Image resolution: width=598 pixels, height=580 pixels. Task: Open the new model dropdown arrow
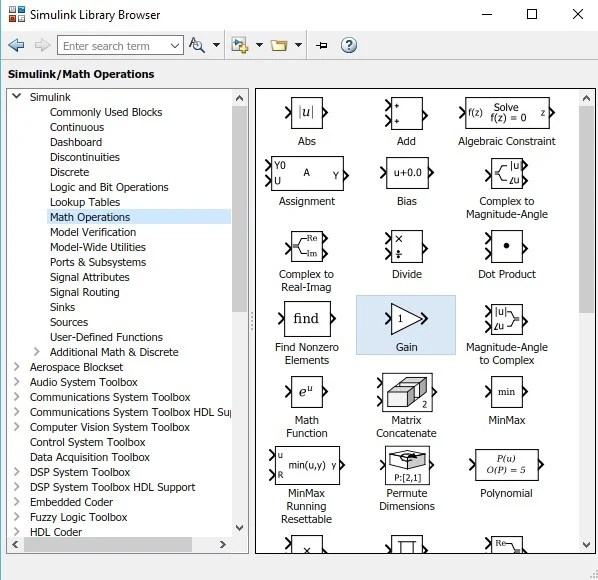click(259, 45)
